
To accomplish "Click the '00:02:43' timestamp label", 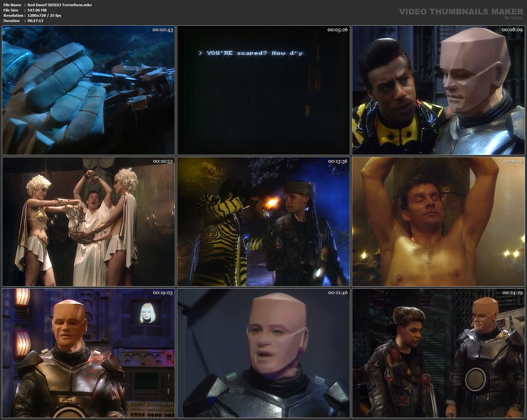I will click(x=163, y=30).
